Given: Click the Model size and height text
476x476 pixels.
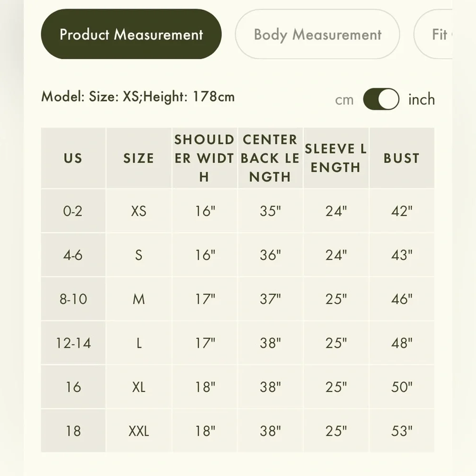Looking at the screenshot, I should (x=138, y=97).
